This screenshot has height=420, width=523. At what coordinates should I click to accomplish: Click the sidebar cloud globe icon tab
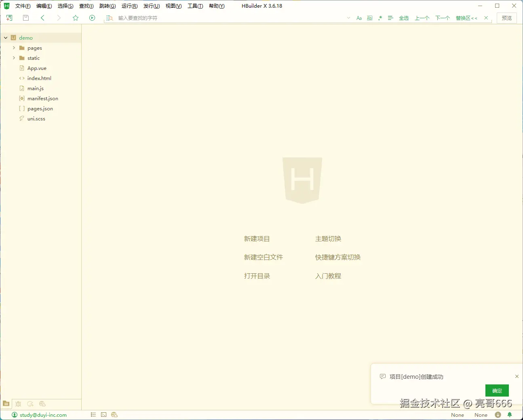point(42,404)
